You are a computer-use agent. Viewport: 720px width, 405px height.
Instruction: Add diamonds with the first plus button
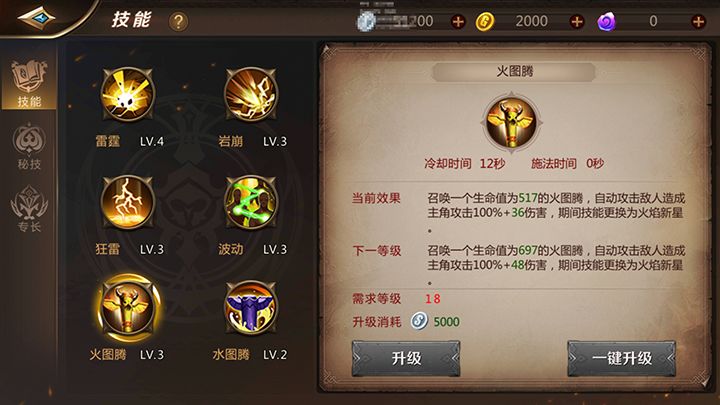pyautogui.click(x=457, y=21)
